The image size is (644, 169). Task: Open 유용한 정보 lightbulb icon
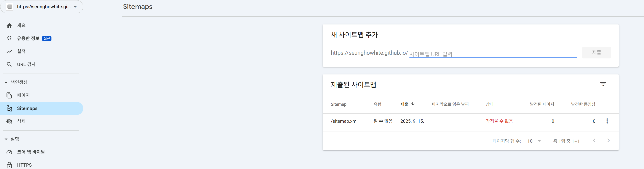pos(9,39)
